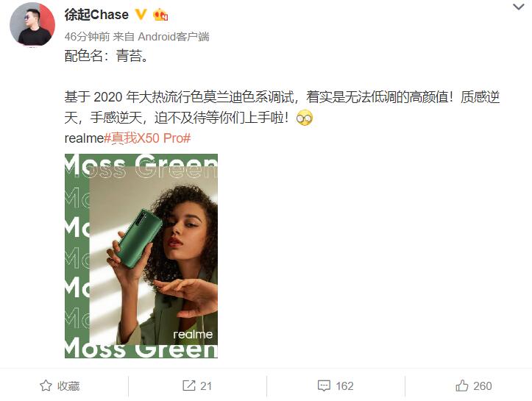Click the 46分钟前 timestamp
The height and width of the screenshot is (401, 532).
tap(87, 36)
